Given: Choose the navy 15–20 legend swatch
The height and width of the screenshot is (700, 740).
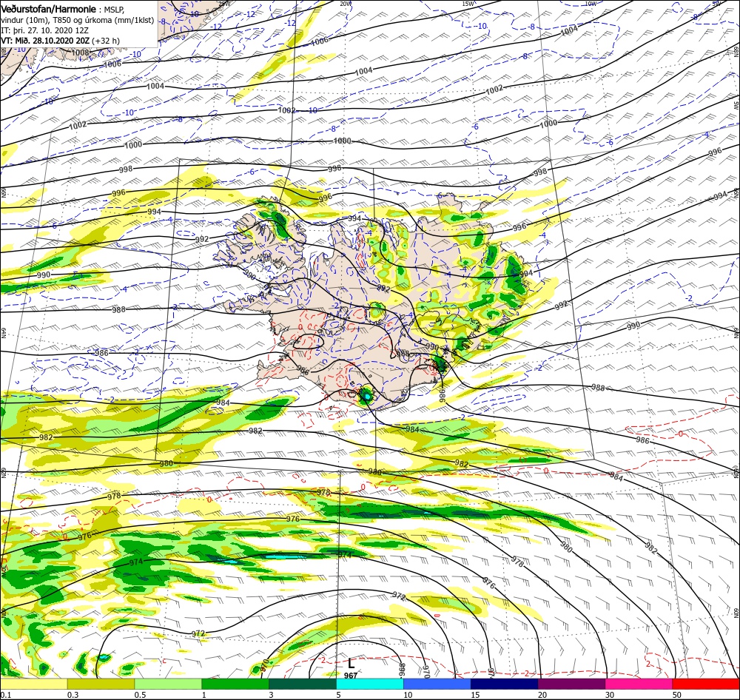Looking at the screenshot, I should [x=504, y=684].
